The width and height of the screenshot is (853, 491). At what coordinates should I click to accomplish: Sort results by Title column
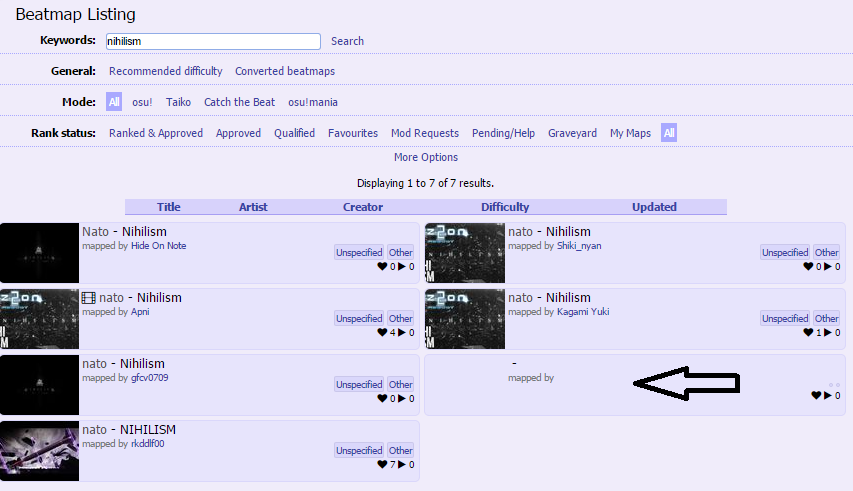[x=169, y=207]
